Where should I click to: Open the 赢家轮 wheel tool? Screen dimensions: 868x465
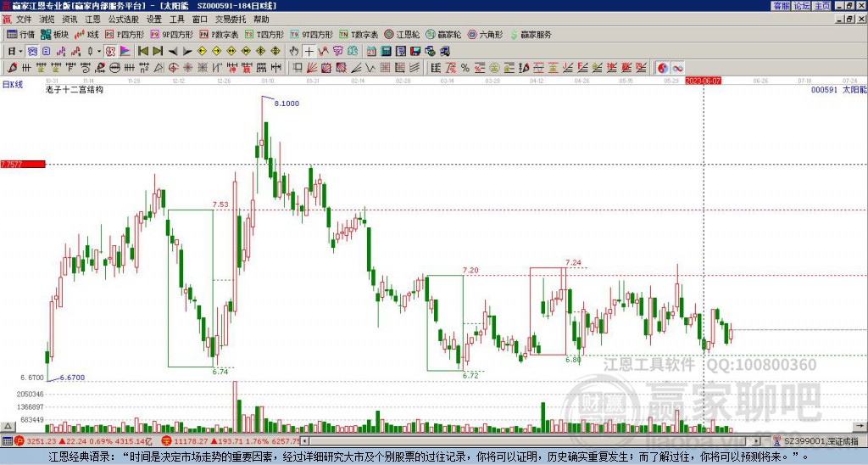pos(443,34)
